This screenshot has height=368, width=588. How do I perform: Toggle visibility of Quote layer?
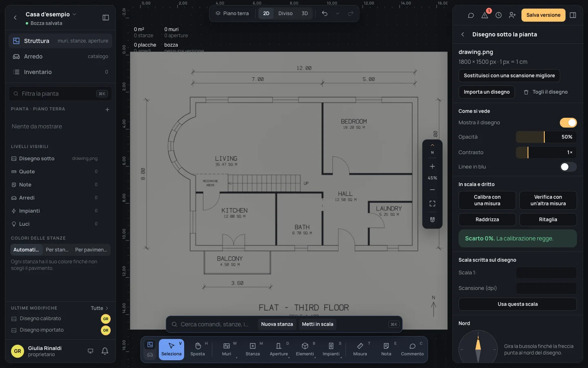pyautogui.click(x=14, y=172)
